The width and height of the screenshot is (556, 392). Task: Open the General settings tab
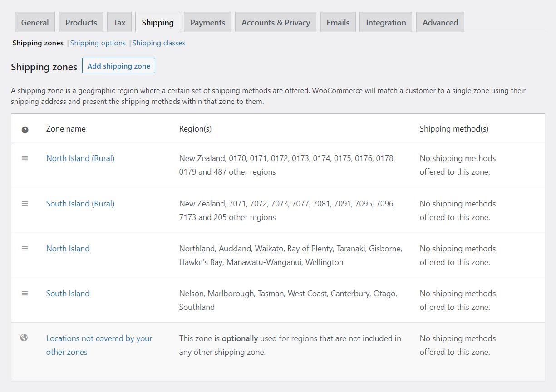tap(34, 23)
